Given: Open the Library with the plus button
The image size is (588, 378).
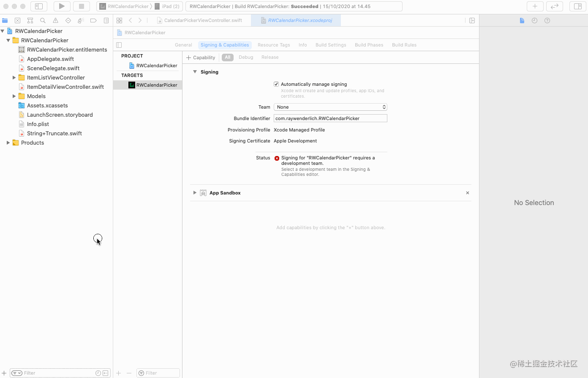Looking at the screenshot, I should [535, 6].
